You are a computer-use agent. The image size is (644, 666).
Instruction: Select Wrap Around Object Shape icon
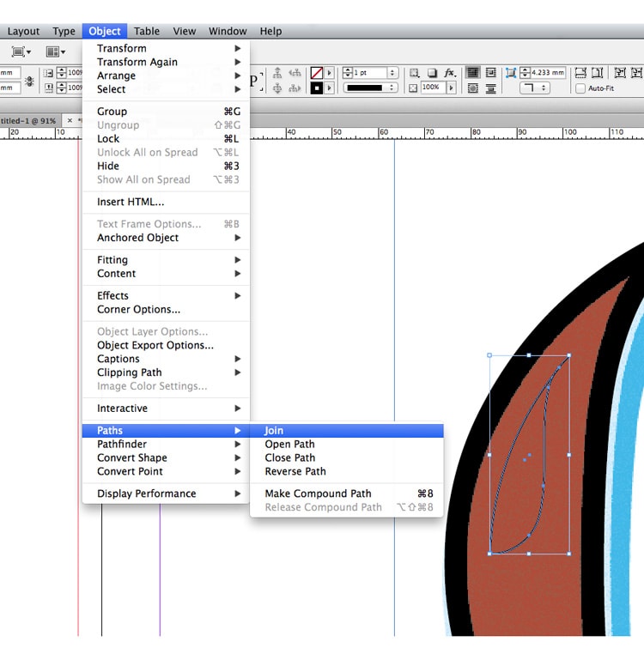tap(472, 88)
